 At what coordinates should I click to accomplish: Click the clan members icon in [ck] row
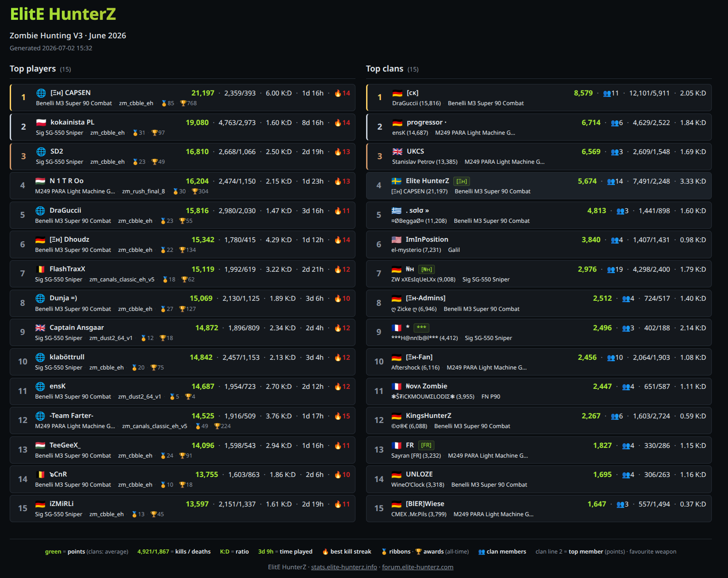(607, 94)
